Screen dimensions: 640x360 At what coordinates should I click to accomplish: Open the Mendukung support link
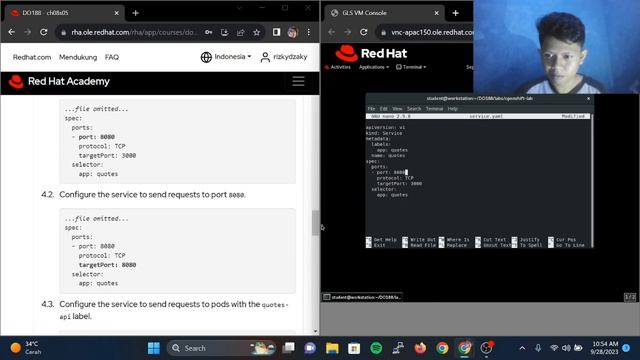pyautogui.click(x=78, y=57)
